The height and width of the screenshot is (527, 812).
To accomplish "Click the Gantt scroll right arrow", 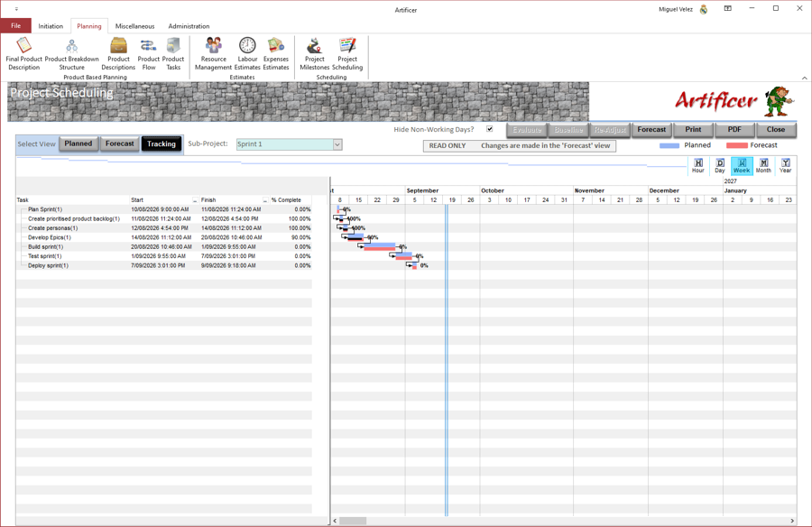I will (792, 521).
